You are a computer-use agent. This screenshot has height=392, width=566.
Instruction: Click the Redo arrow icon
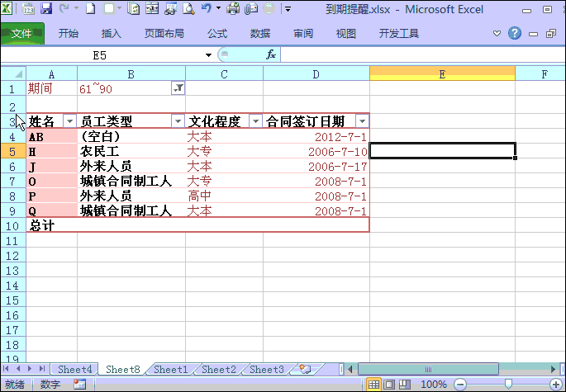pos(64,8)
